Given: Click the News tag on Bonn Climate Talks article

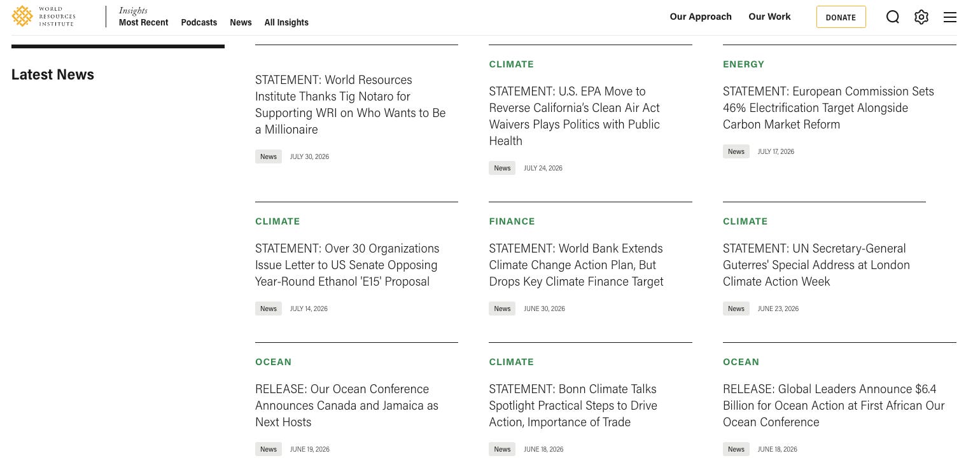Looking at the screenshot, I should click(x=502, y=449).
